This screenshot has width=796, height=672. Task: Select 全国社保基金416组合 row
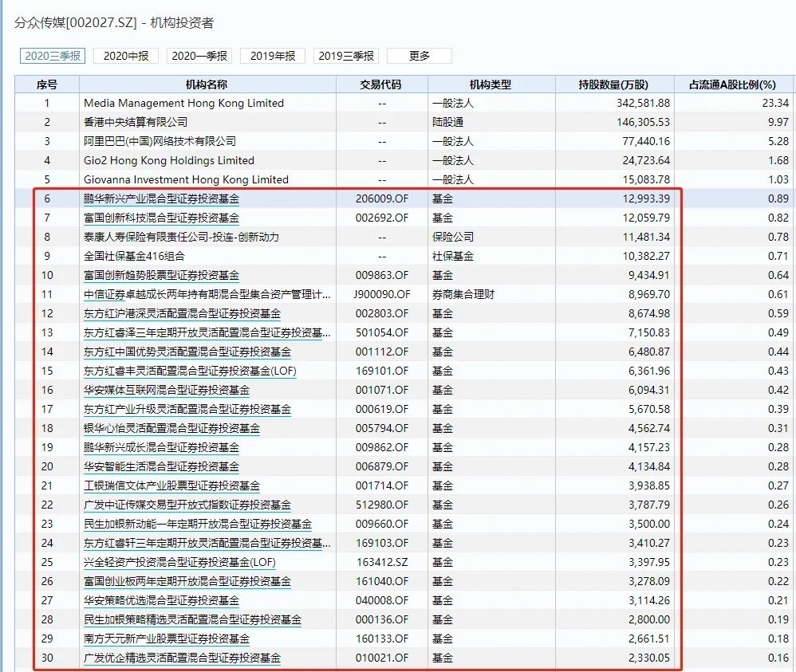[404, 257]
